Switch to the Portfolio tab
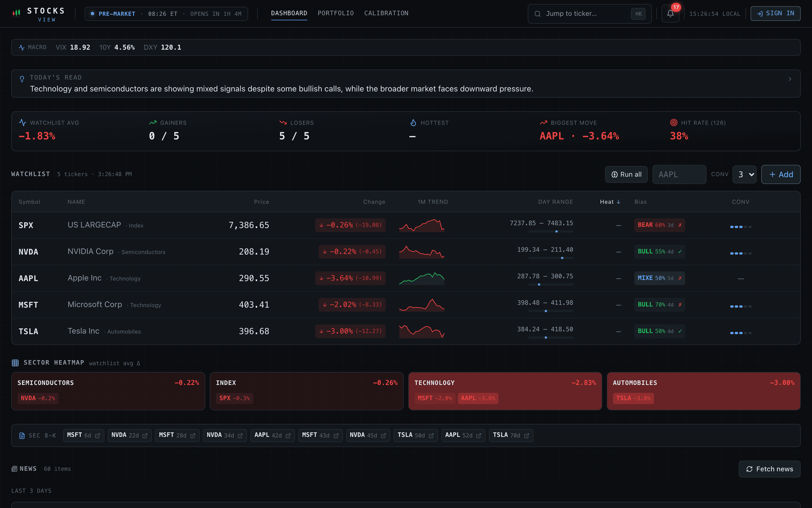Screen dimensions: 812x508 coord(336,14)
